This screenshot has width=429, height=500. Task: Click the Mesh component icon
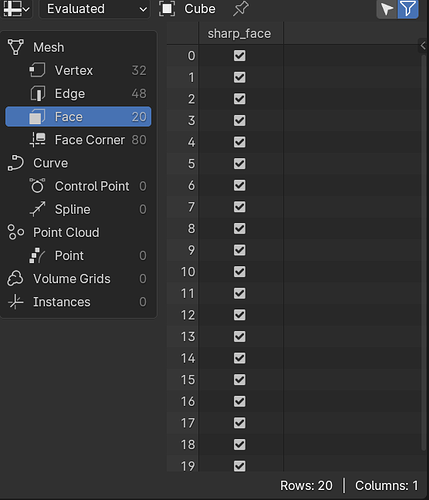tap(16, 47)
